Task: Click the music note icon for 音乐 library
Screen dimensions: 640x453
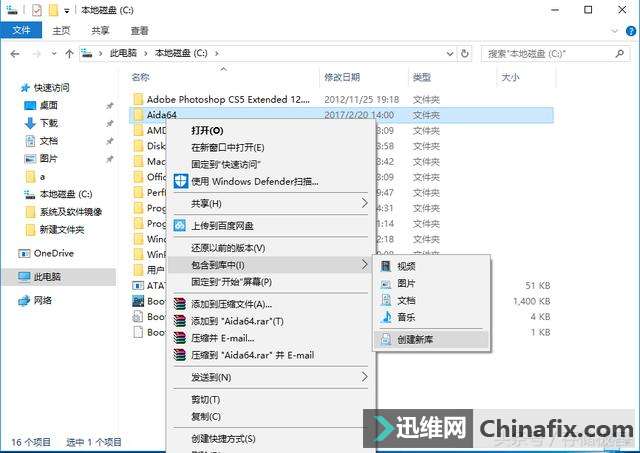Action: coord(386,317)
